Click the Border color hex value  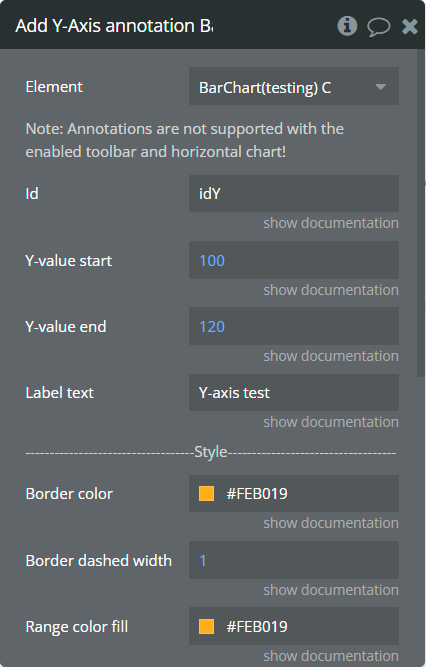[257, 494]
